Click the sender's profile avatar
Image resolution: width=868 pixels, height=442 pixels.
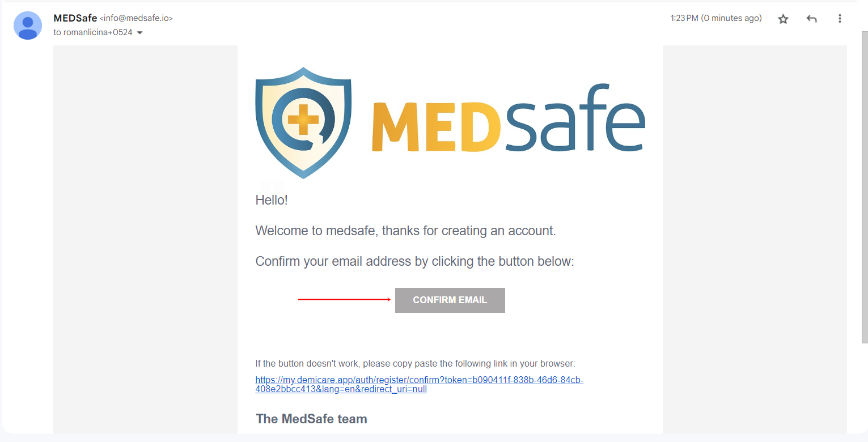click(x=28, y=25)
